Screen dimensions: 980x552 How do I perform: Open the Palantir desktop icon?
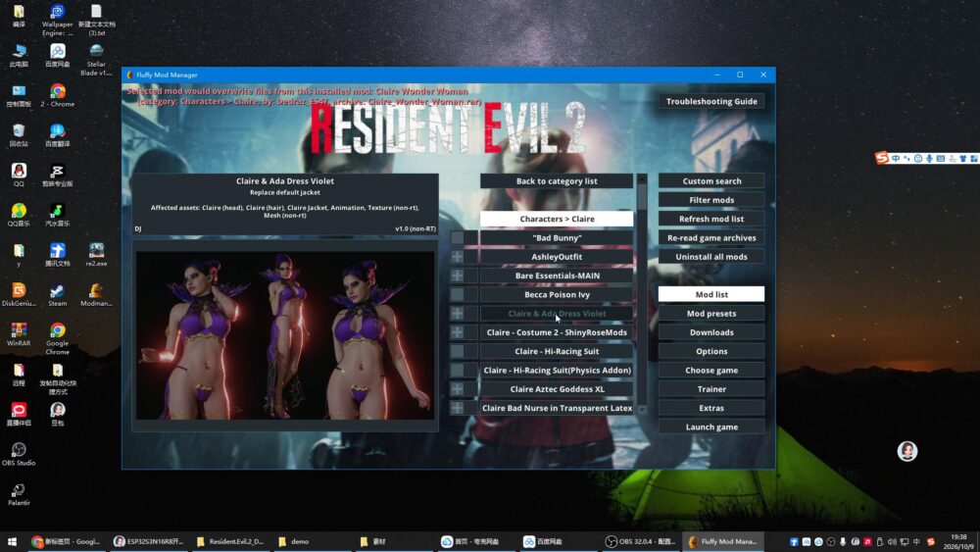pos(19,494)
